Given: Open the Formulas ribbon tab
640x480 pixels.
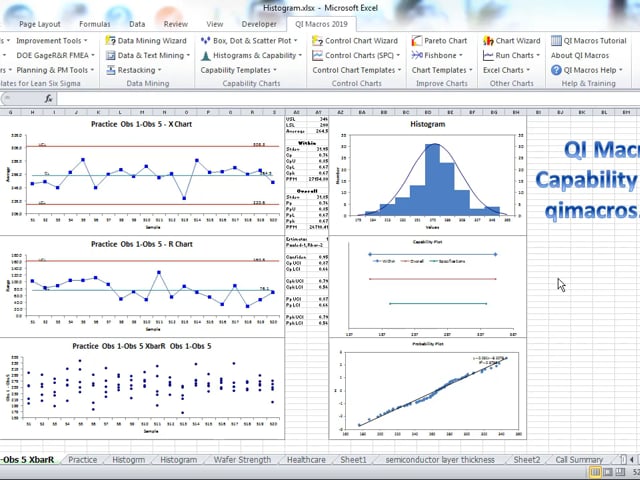Looking at the screenshot, I should [95, 24].
